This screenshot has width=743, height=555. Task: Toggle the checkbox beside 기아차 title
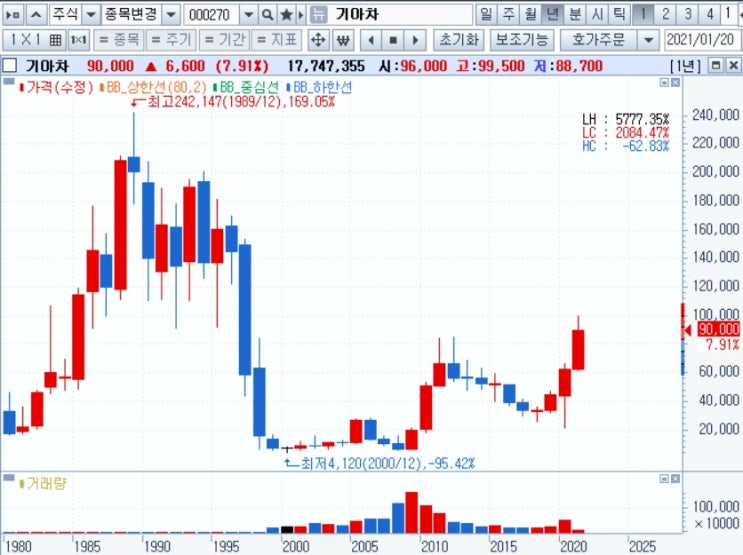9,65
